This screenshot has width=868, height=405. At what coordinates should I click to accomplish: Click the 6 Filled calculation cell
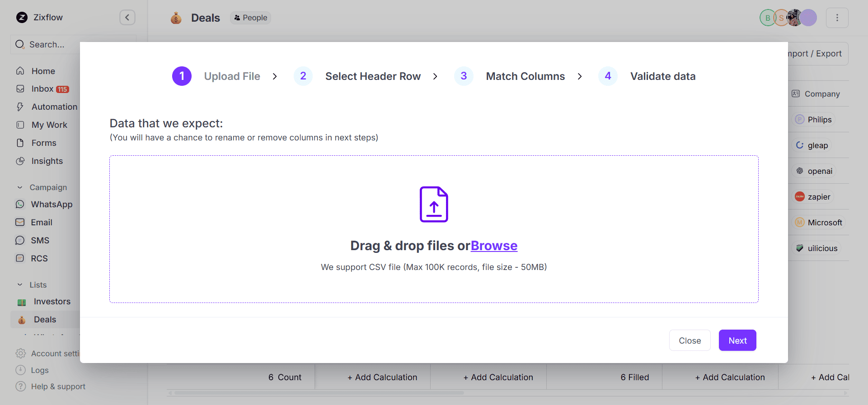tap(634, 377)
